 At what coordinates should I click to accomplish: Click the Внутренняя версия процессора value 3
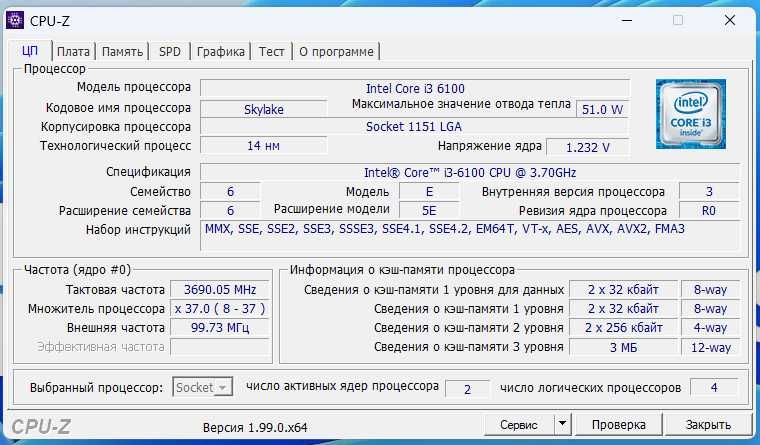709,191
